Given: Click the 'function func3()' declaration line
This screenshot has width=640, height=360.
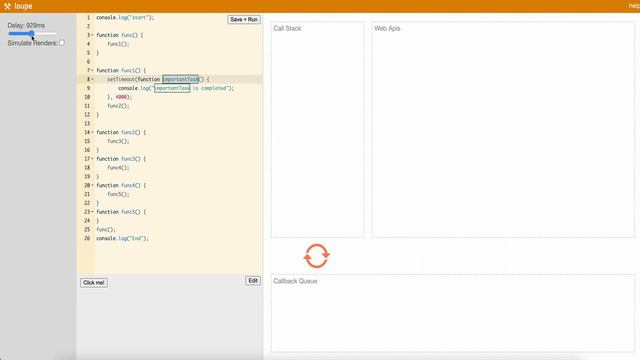Looking at the screenshot, I should [x=121, y=159].
